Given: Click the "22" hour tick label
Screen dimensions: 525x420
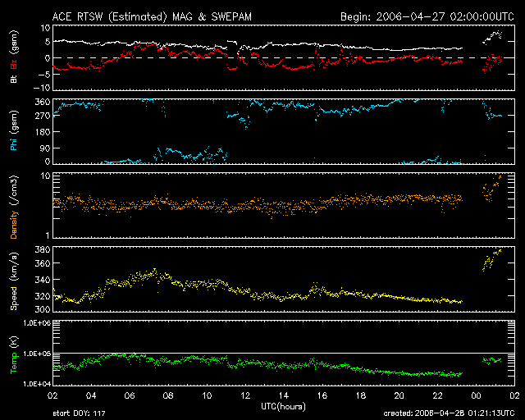Looking at the screenshot, I should pyautogui.click(x=437, y=395).
